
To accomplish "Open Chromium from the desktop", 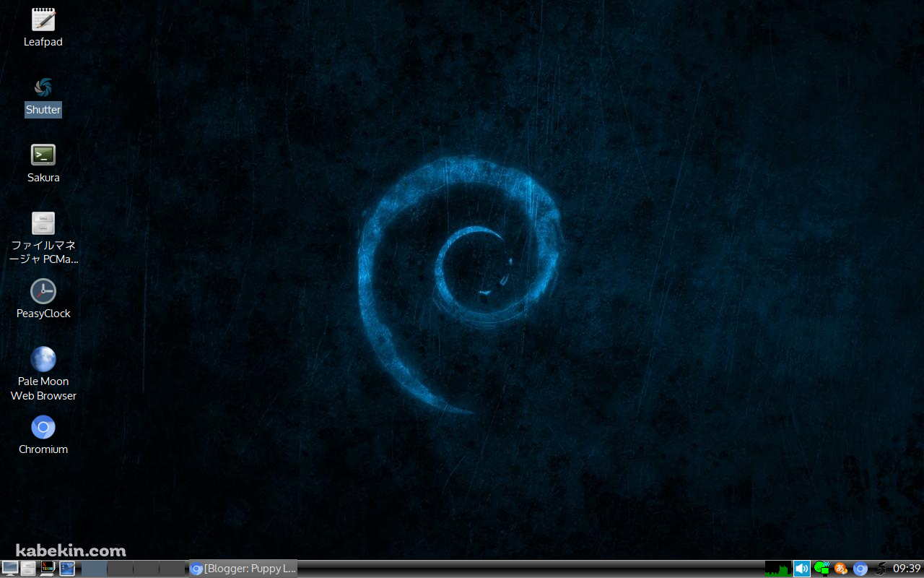I will pos(43,428).
